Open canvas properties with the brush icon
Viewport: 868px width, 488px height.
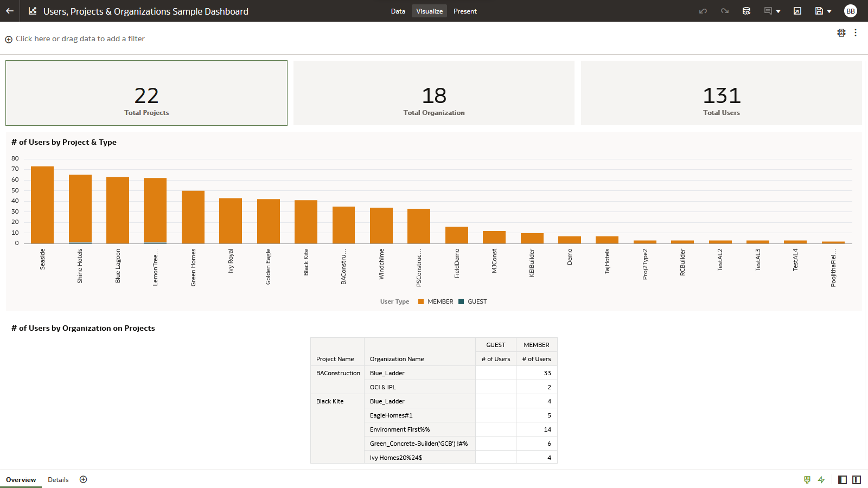807,479
